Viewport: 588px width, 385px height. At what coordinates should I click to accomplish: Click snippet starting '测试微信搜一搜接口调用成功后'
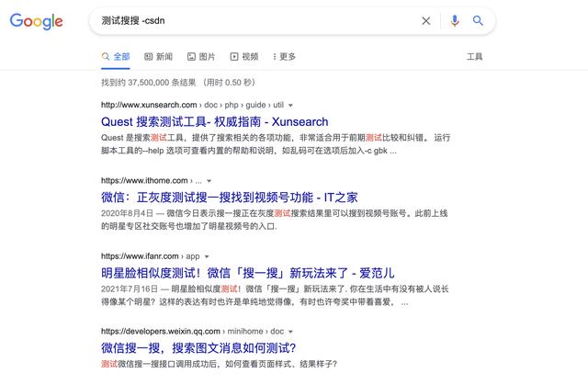(x=219, y=364)
